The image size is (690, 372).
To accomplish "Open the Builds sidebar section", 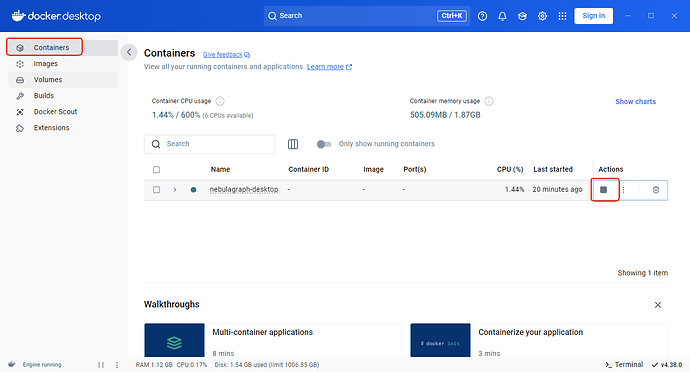I will point(63,96).
